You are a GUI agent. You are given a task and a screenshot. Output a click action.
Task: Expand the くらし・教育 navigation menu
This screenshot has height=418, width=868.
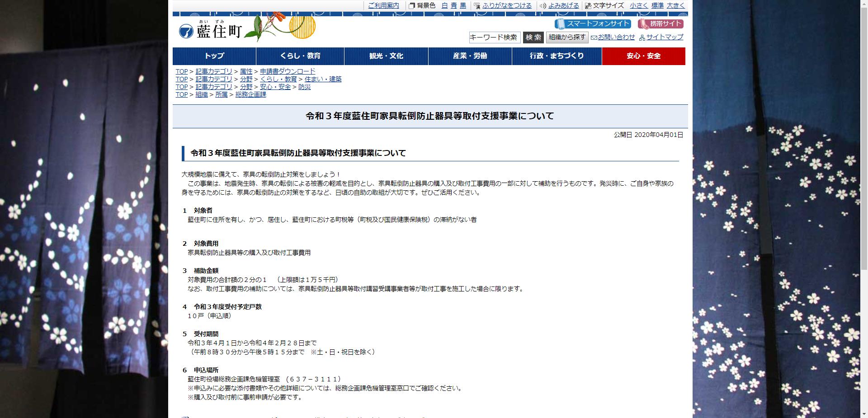point(302,56)
